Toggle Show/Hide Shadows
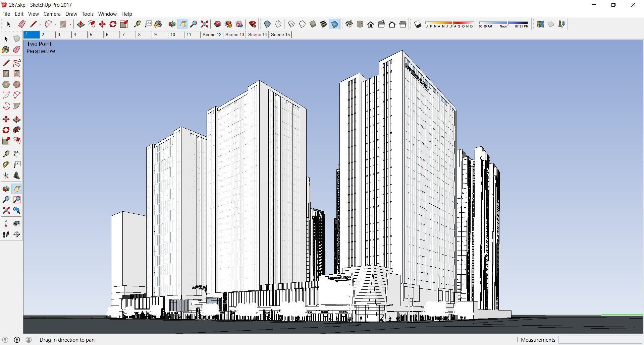Image resolution: width=644 pixels, height=345 pixels. [418, 24]
